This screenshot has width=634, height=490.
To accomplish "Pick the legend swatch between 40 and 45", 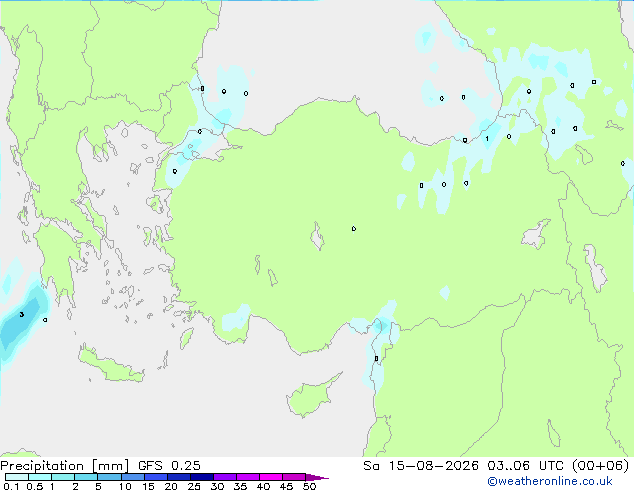I will 271,477.
